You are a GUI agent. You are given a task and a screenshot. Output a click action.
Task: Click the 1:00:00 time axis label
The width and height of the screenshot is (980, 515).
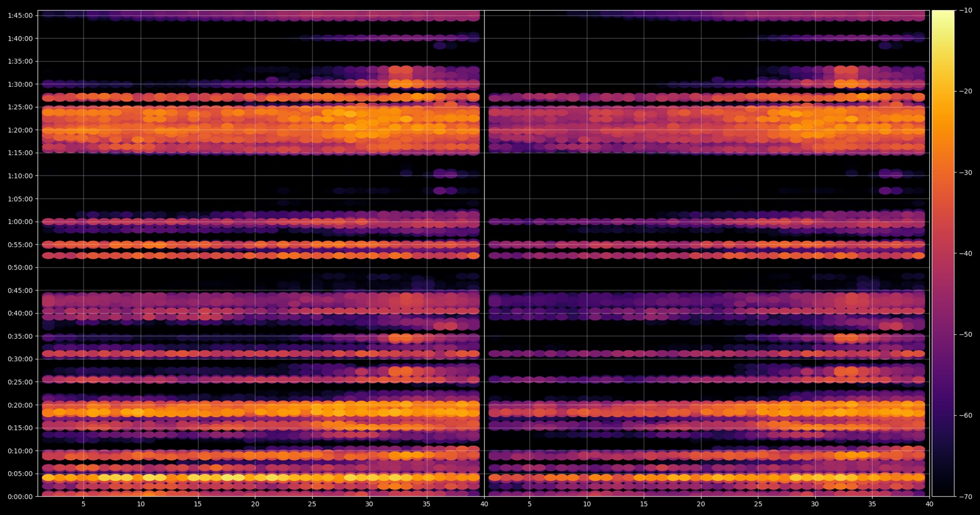coord(20,222)
